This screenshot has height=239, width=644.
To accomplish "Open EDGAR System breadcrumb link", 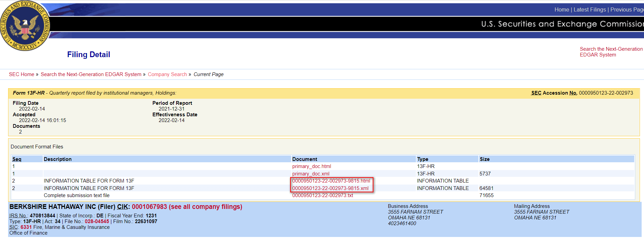I will pos(91,74).
